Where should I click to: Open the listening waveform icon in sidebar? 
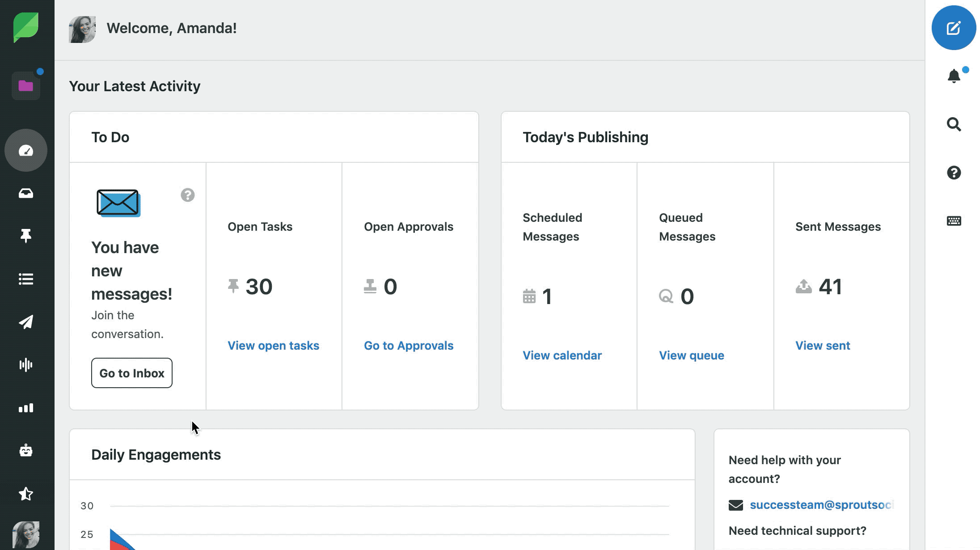26,365
